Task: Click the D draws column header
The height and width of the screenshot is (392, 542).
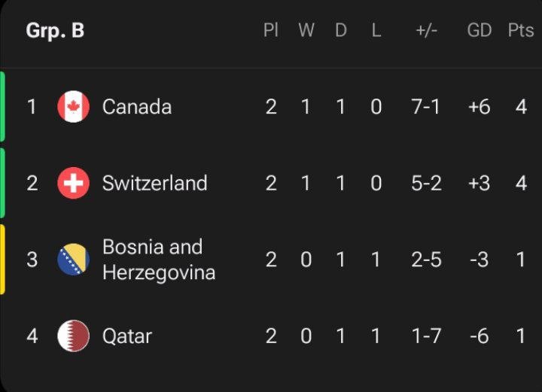Action: click(x=341, y=30)
